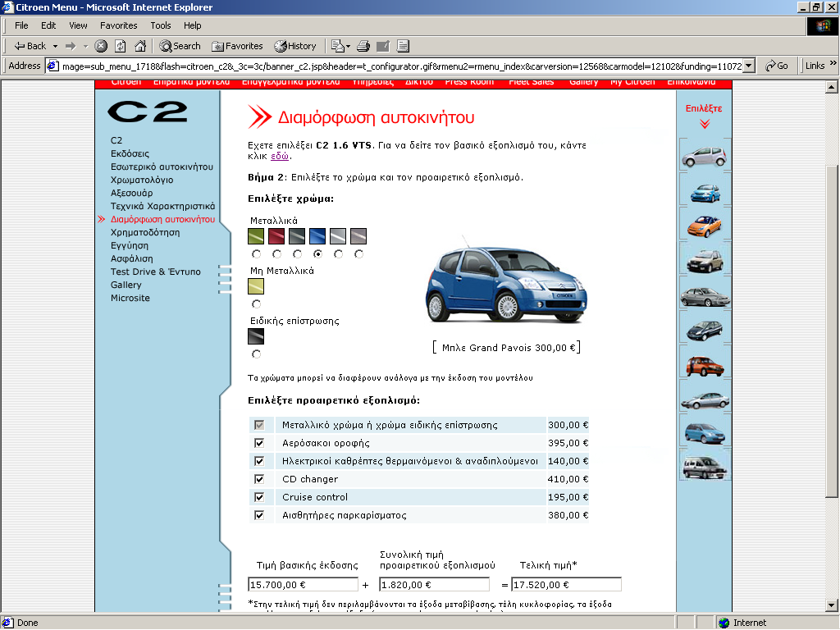
Task: Open the Microsite sidebar link
Action: (130, 298)
